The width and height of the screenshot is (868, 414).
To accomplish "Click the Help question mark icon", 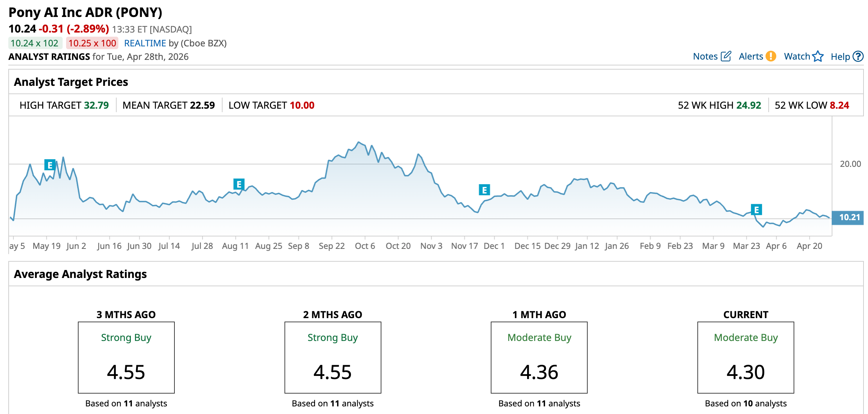I will (x=858, y=56).
